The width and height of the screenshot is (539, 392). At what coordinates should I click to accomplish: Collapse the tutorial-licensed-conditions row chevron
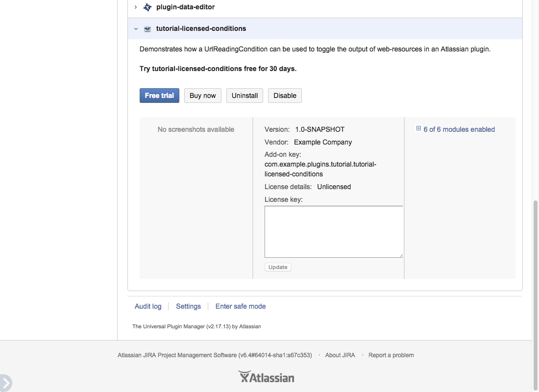click(136, 29)
